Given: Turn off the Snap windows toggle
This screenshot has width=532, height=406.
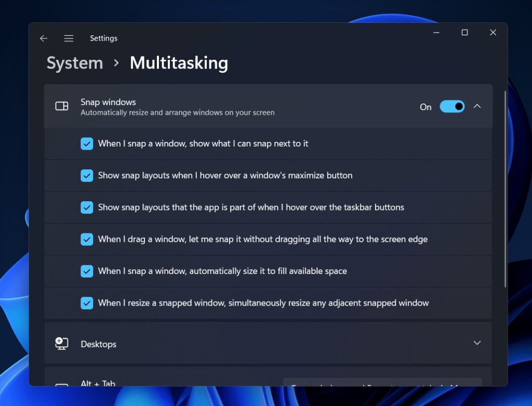Looking at the screenshot, I should 452,106.
